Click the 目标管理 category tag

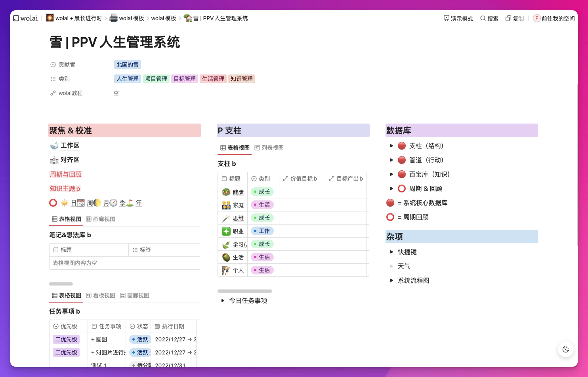(184, 78)
